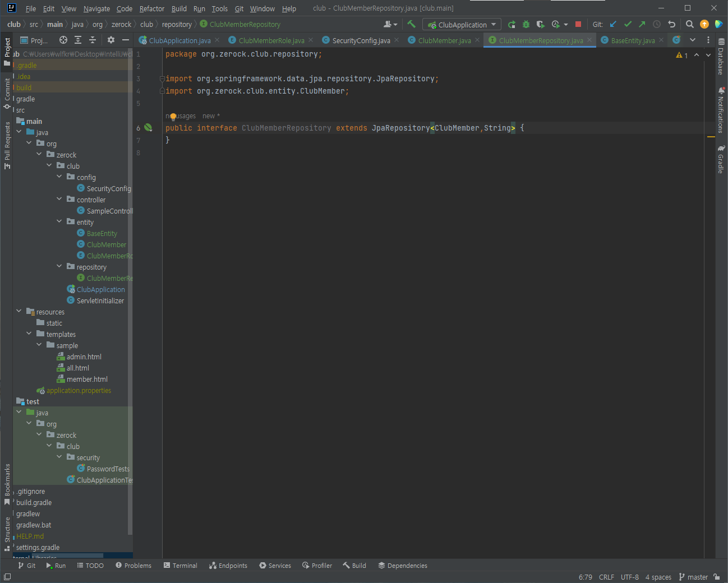Click the Build Project hammer icon
The image size is (728, 583).
pyautogui.click(x=411, y=24)
